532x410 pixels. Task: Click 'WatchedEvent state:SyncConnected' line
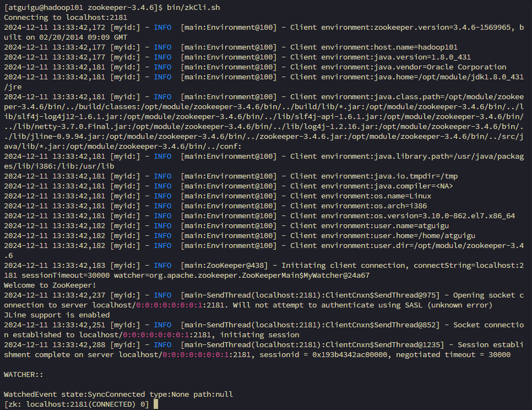click(x=118, y=395)
